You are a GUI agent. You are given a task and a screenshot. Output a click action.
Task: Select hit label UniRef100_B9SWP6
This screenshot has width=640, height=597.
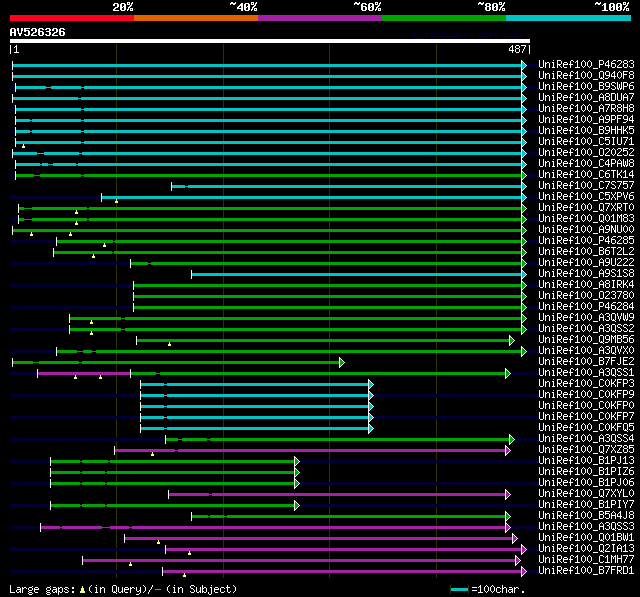pyautogui.click(x=586, y=87)
